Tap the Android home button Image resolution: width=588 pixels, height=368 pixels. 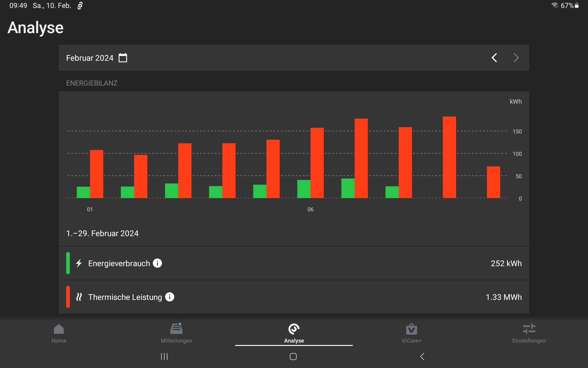(293, 356)
